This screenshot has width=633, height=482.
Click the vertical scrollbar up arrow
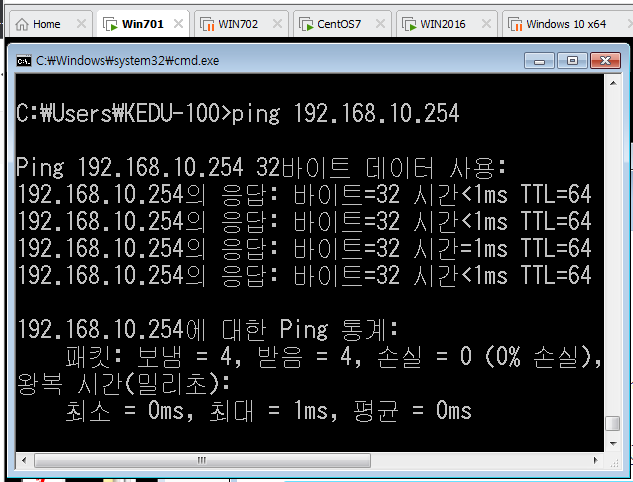[613, 83]
